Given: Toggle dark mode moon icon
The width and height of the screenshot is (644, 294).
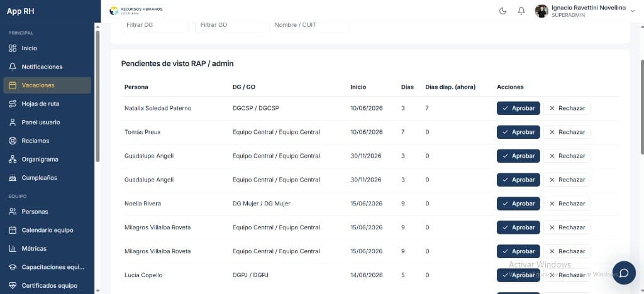Looking at the screenshot, I should [x=502, y=11].
